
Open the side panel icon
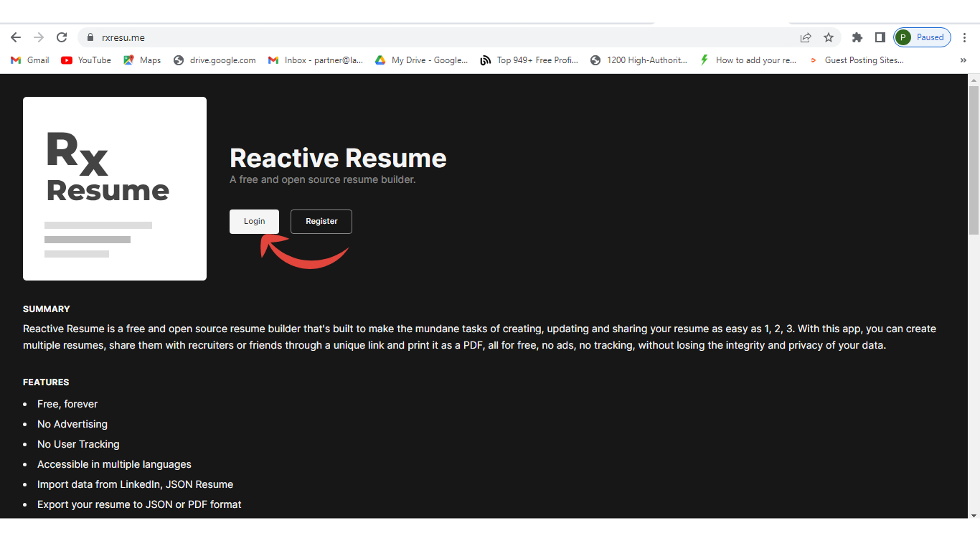tap(880, 37)
